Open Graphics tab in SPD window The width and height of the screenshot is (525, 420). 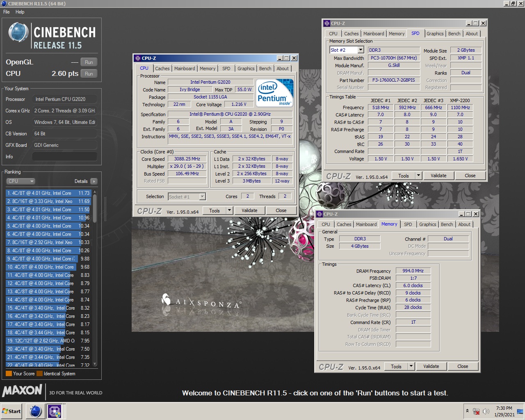pyautogui.click(x=435, y=34)
